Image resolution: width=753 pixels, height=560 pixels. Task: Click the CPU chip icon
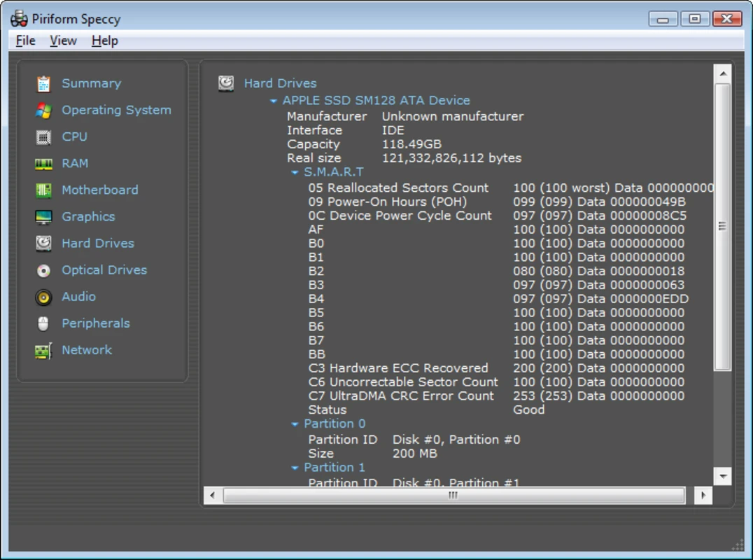tap(44, 136)
